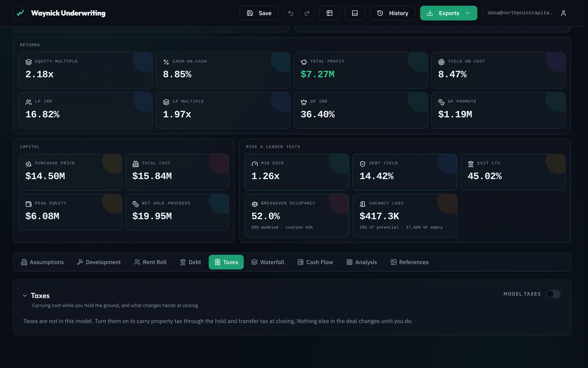Click the Debt Yield shield icon
This screenshot has width=588, height=368.
pos(363,164)
